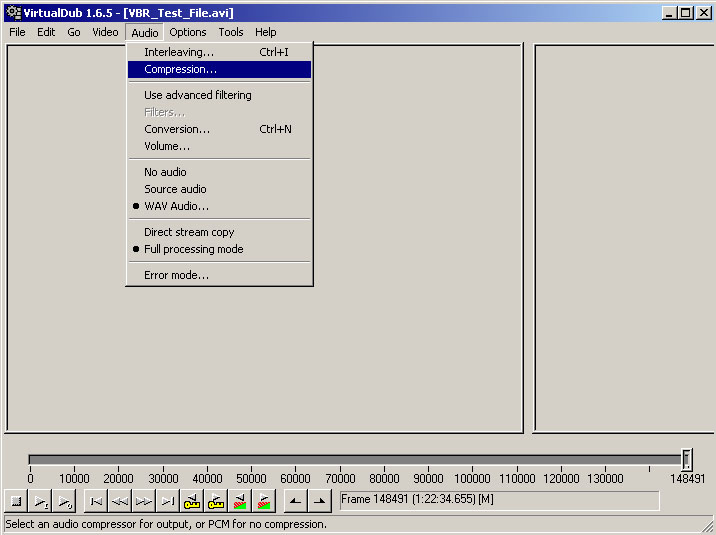Open the Volume... dialog
Image resolution: width=716 pixels, height=535 pixels.
(x=219, y=147)
